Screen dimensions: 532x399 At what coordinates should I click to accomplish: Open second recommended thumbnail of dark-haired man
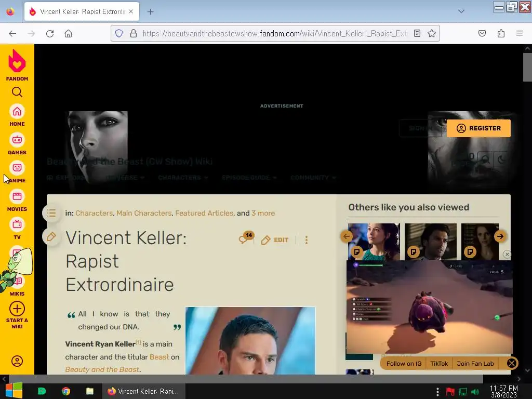[x=431, y=242]
